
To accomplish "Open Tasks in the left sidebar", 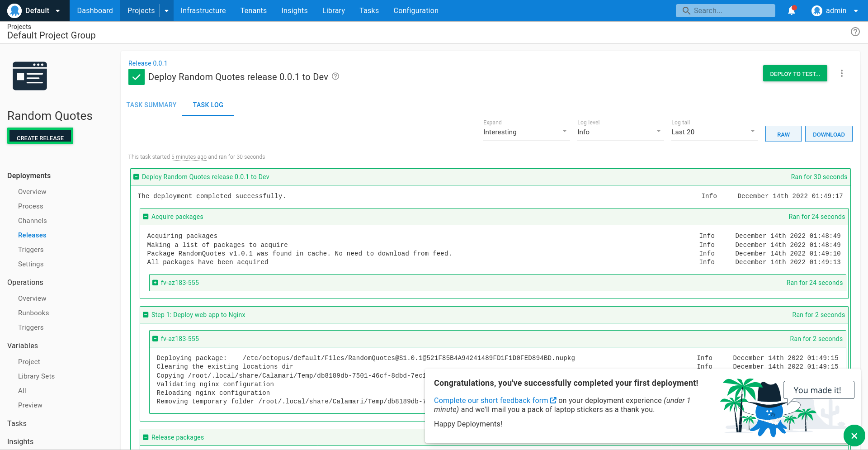I will tap(17, 423).
